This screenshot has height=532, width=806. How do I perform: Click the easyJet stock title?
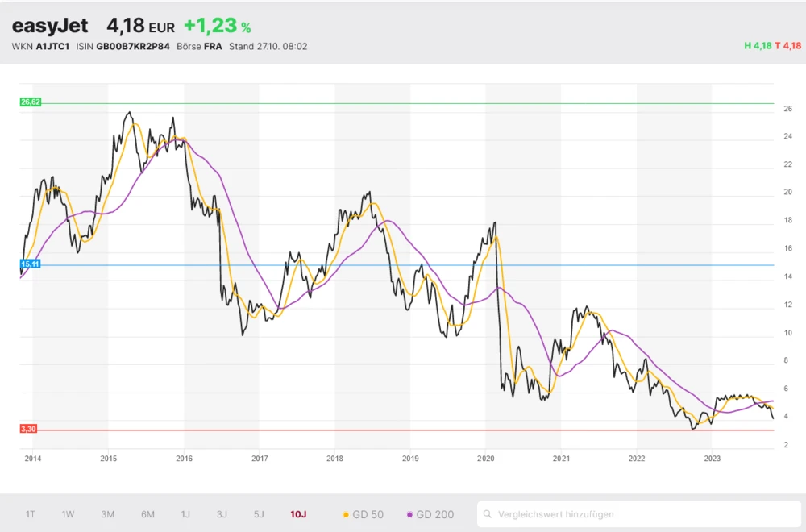pos(50,26)
